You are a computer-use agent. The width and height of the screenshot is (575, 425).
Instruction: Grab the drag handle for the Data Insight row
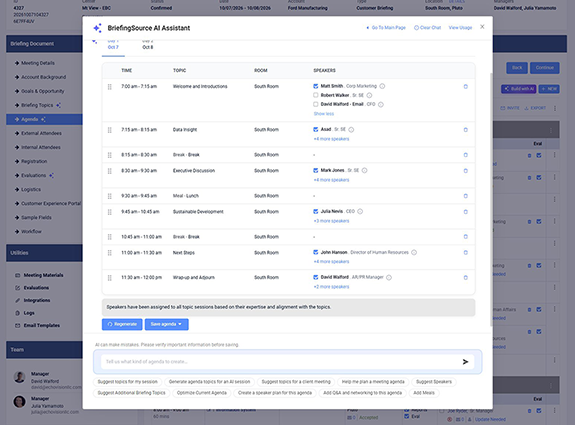[110, 130]
